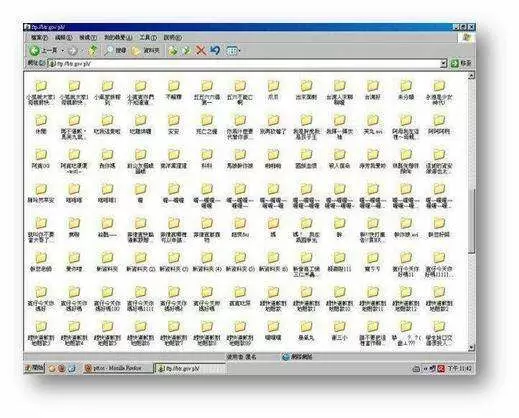
Task: Click the ftp window taskbar button
Action: [x=189, y=368]
